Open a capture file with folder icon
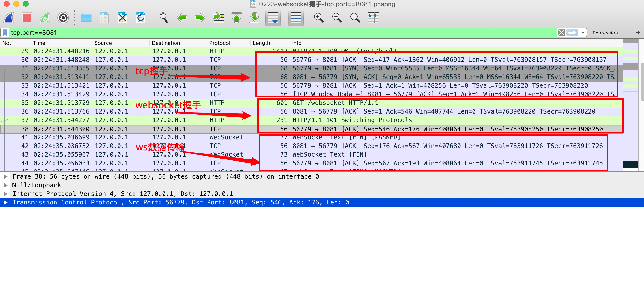Screen dimensions: 644x284 (86, 18)
